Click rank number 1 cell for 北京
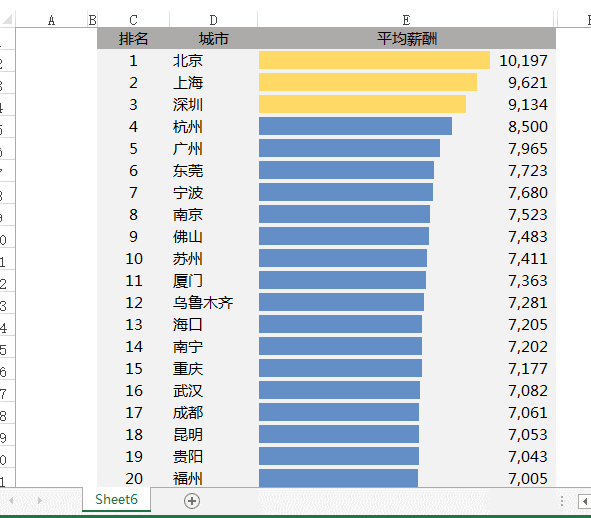 133,60
